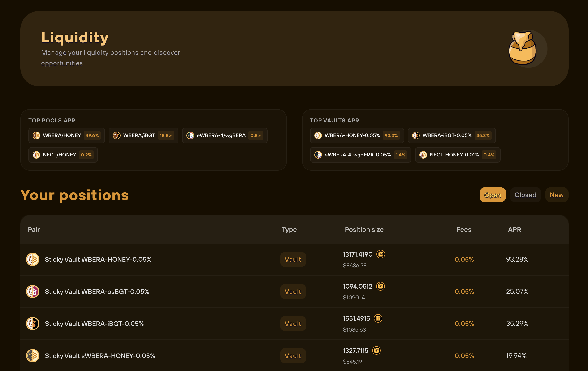
Task: Click the APR column header
Action: (514, 230)
